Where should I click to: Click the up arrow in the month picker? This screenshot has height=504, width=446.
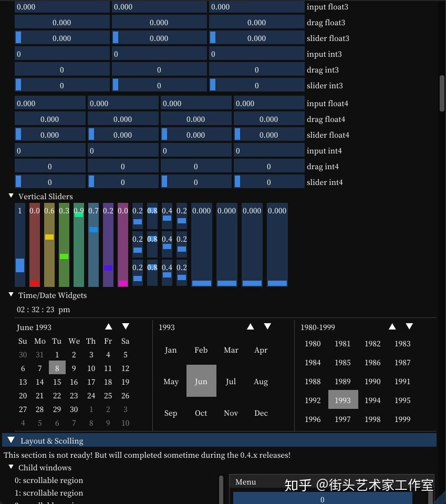coord(250,326)
